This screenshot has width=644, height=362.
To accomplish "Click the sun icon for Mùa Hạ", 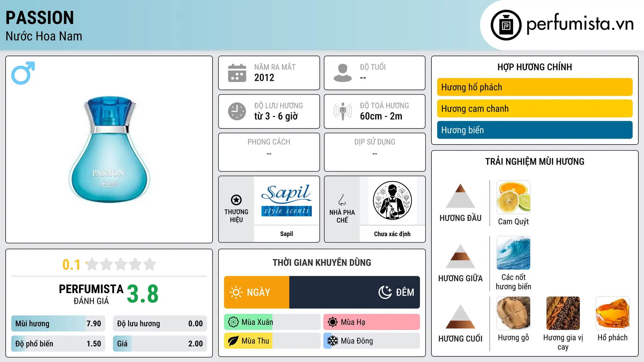I will (333, 322).
